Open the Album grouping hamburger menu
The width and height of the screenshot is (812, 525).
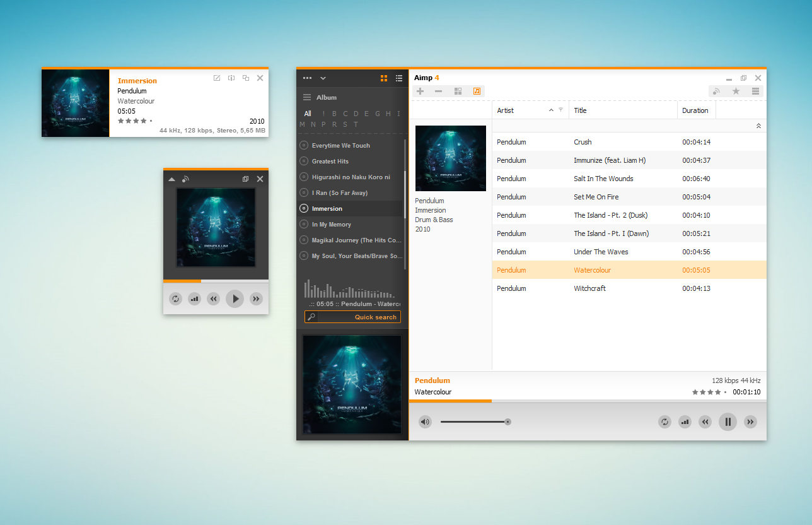(307, 97)
